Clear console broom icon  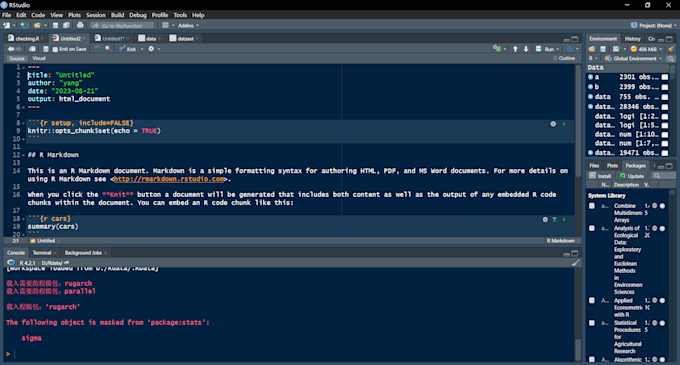click(x=575, y=263)
